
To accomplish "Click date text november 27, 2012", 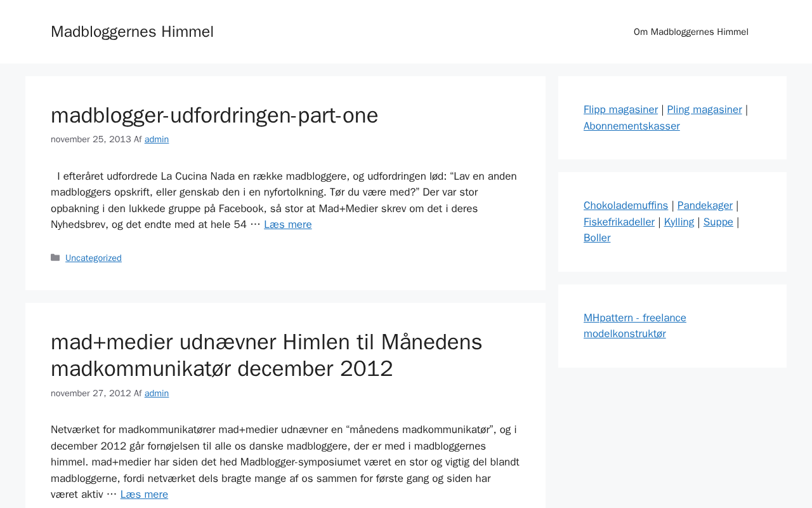I will (x=91, y=393).
